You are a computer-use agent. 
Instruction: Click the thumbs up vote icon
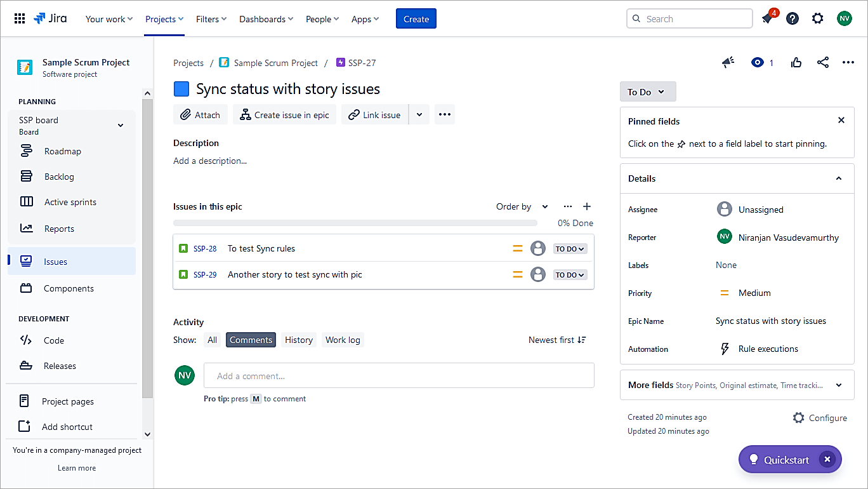[x=796, y=62]
